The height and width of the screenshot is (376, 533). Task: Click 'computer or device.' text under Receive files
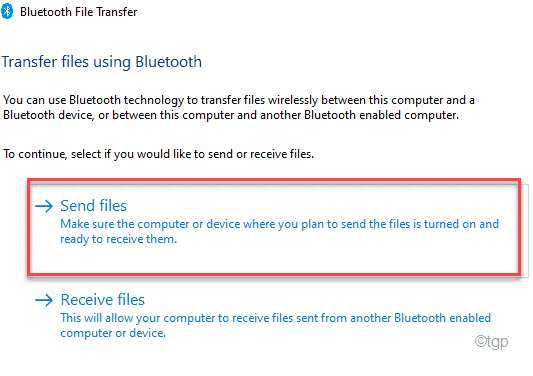(113, 333)
